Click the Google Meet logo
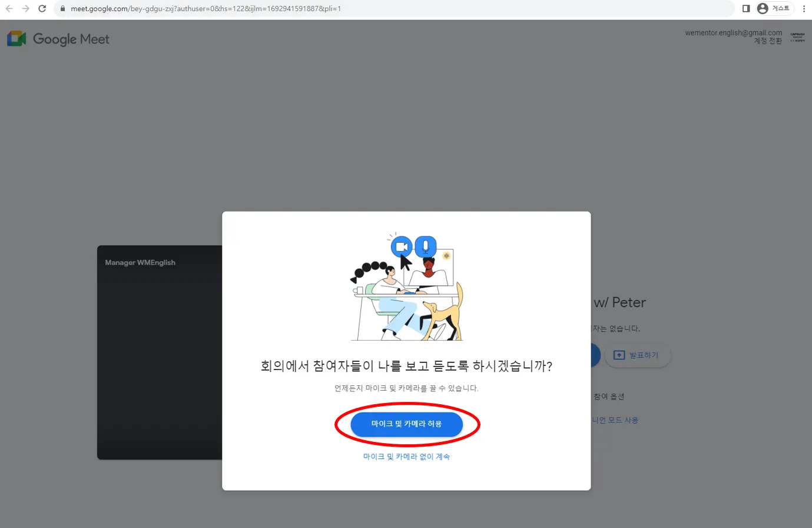 pyautogui.click(x=58, y=39)
